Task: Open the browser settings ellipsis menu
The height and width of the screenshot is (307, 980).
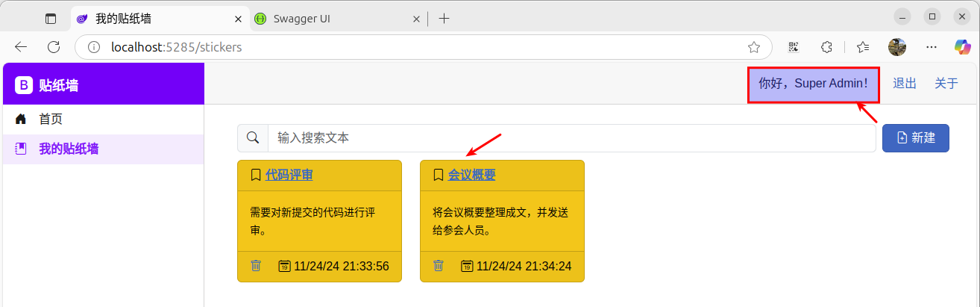Action: pyautogui.click(x=931, y=47)
